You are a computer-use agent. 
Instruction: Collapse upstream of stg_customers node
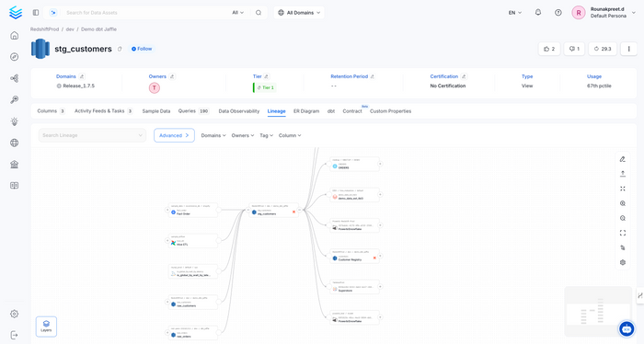click(247, 210)
